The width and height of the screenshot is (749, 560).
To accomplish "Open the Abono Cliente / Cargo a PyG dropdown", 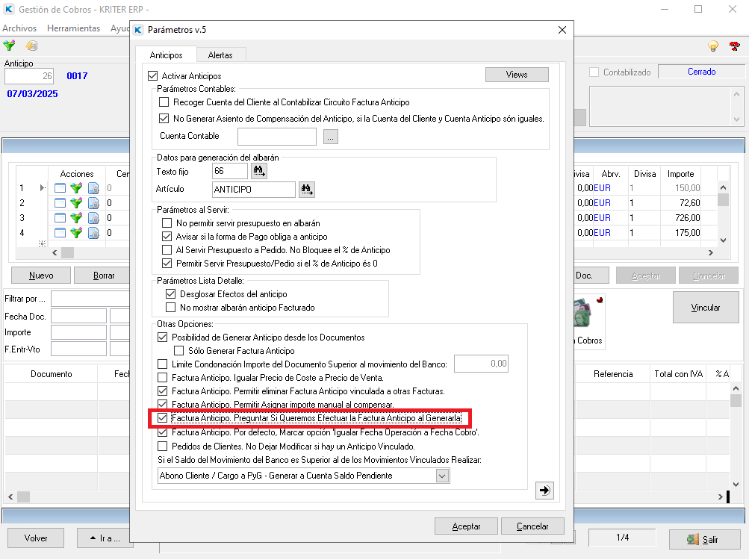I will 442,476.
